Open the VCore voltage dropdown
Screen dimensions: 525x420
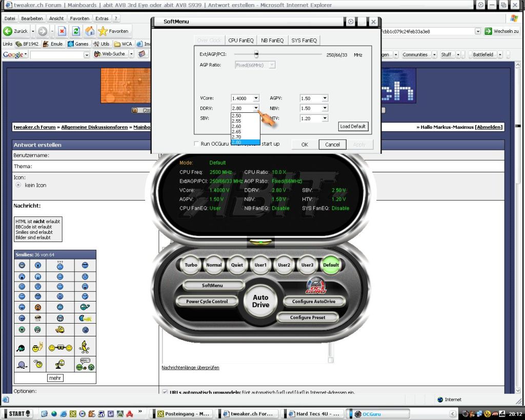[256, 98]
